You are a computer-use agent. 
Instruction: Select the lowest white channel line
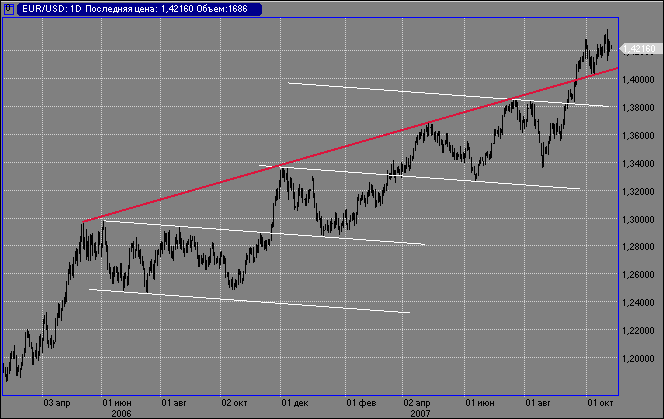click(x=250, y=301)
